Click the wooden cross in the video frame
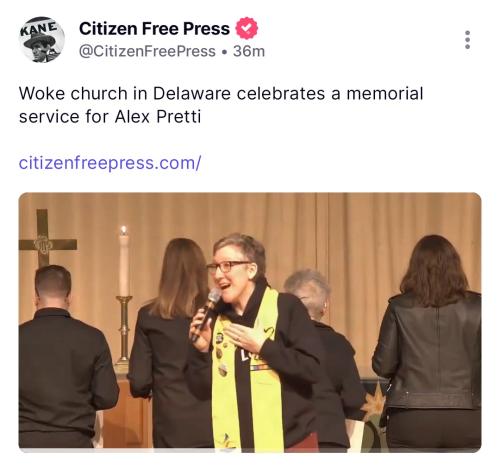 click(46, 238)
